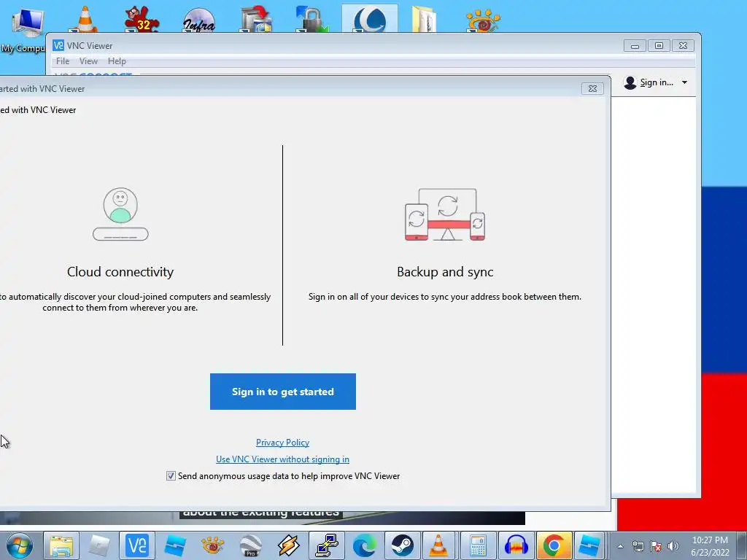Show hidden tray icons arrow
The image size is (747, 560).
coord(620,547)
